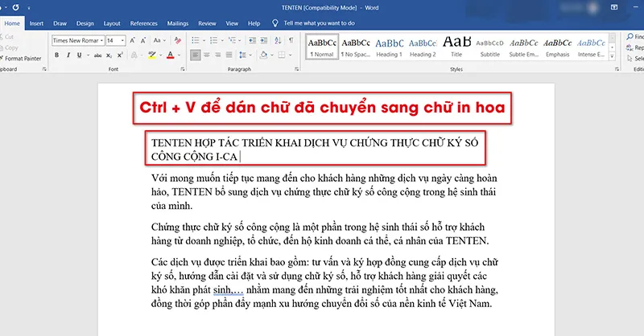Click the Repeat/Redo icon in the title bar
644x336 pixels.
click(x=15, y=7)
